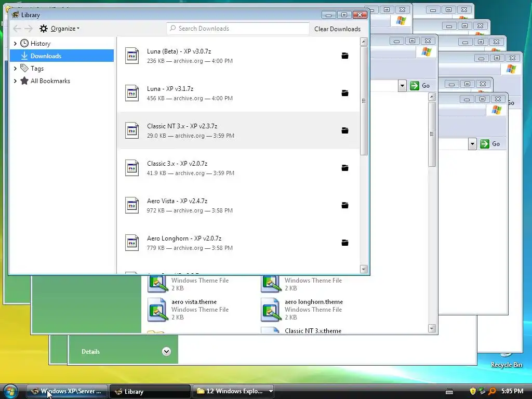This screenshot has width=532, height=399.
Task: Select aero longhorn.theme file name in Explorer
Action: pyautogui.click(x=313, y=302)
